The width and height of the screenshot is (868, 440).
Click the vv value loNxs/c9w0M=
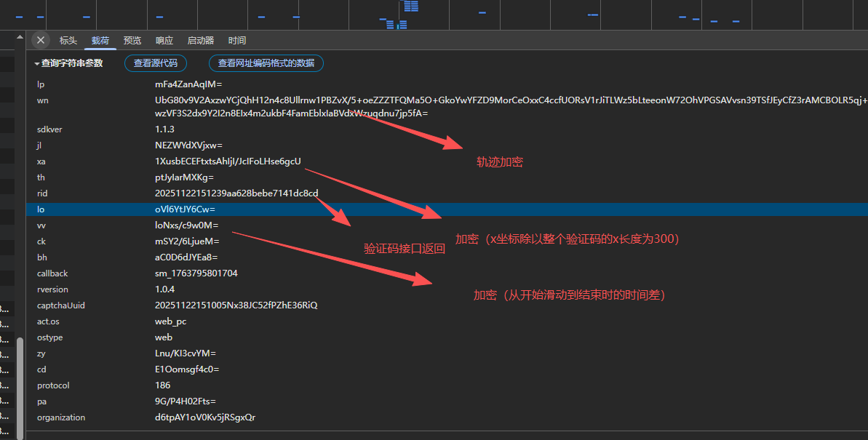pyautogui.click(x=186, y=225)
